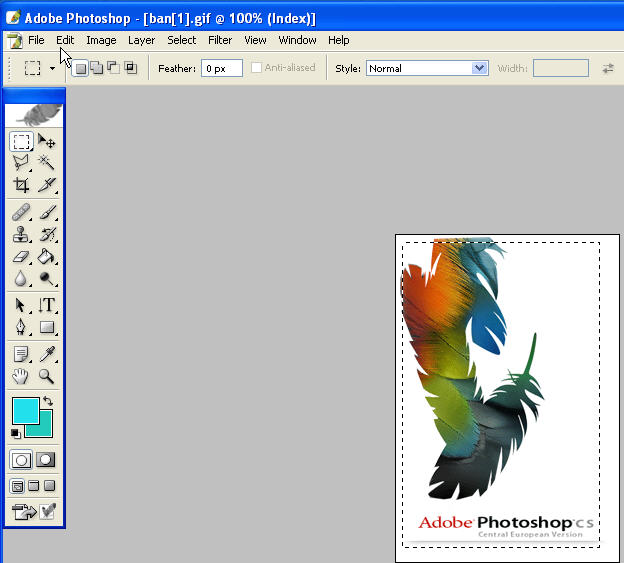This screenshot has height=563, width=624.
Task: Switch to Quick Mask mode
Action: [46, 460]
